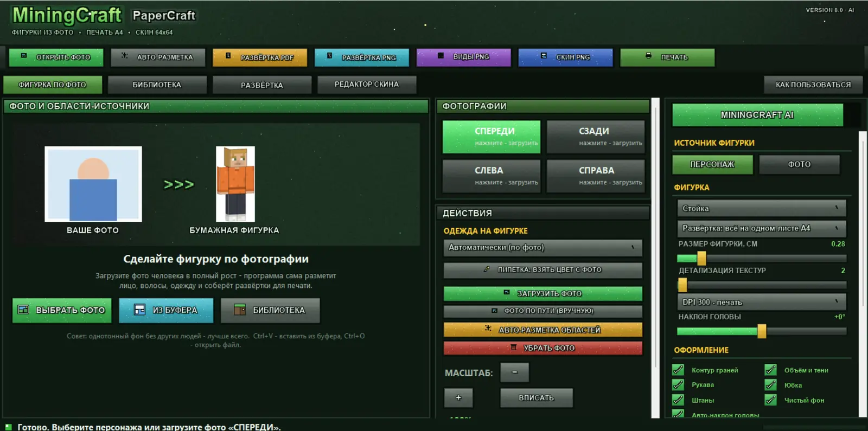Click the sparkle icon on АВТО-РАЗМЕТКА ОБЛАСТЕЙ
This screenshot has height=431, width=868.
(x=488, y=329)
